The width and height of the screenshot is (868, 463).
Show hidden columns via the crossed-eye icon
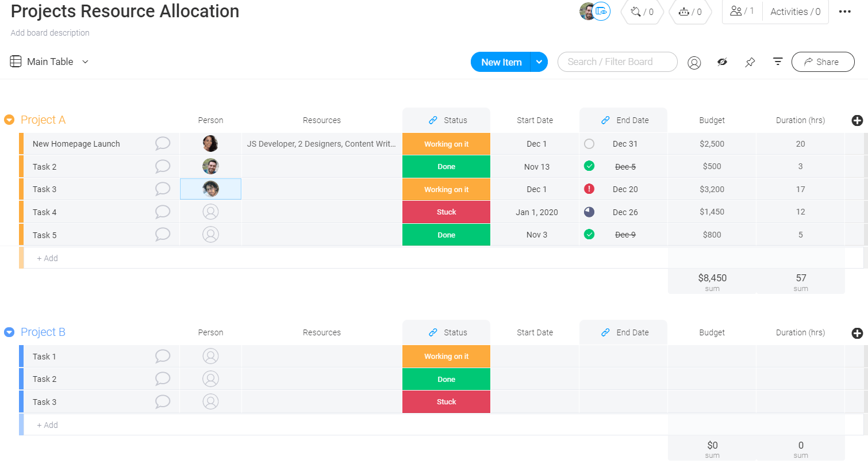pyautogui.click(x=722, y=62)
